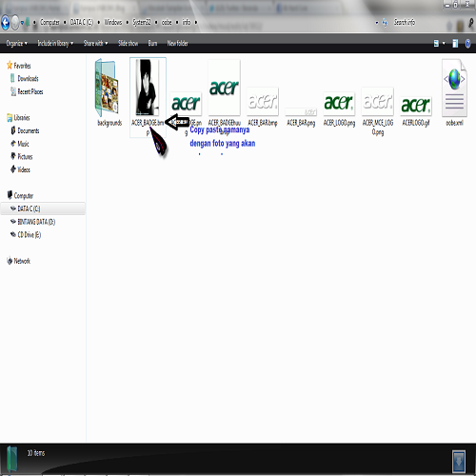Select the ACERLOGO.gif file icon
The height and width of the screenshot is (476, 476).
click(x=416, y=106)
